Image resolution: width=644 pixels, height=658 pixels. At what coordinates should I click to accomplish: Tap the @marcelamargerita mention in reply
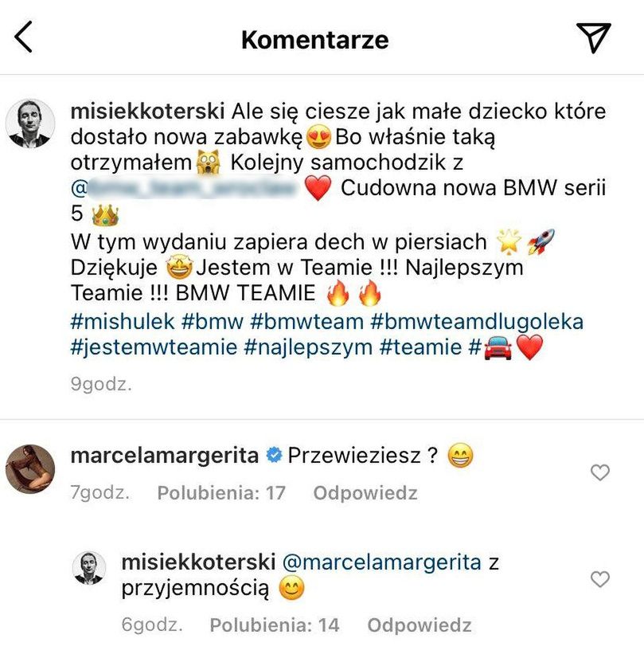click(382, 562)
